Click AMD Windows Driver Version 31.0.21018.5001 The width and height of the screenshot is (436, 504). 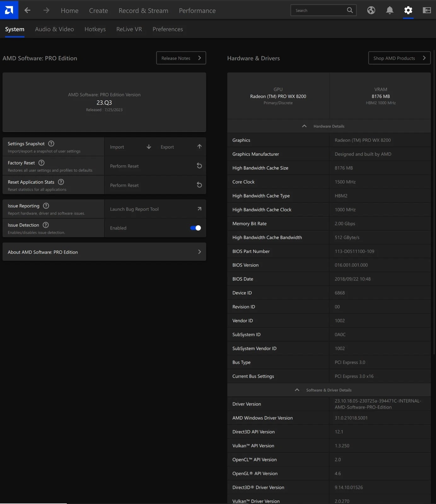click(x=351, y=418)
